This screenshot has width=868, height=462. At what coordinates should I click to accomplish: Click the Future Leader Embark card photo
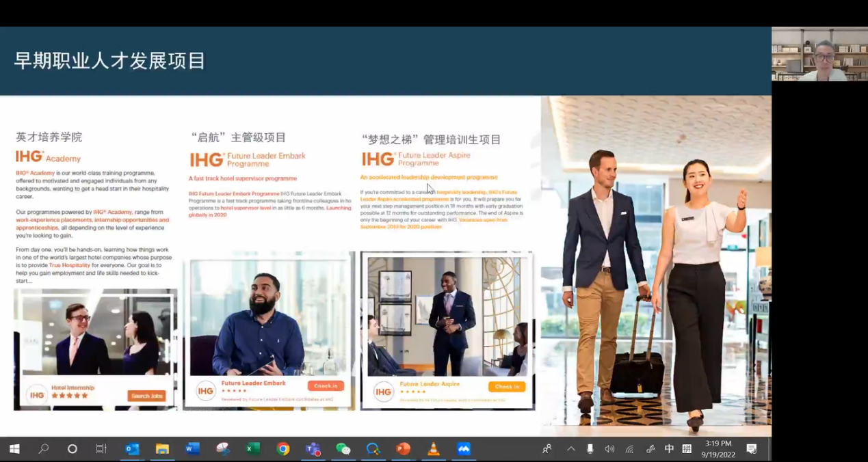click(x=270, y=317)
